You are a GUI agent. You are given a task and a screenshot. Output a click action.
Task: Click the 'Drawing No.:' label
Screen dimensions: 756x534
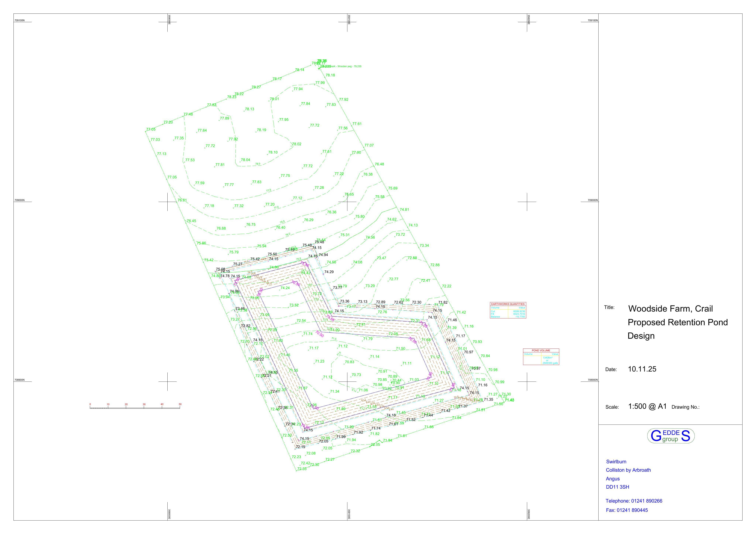pyautogui.click(x=685, y=407)
